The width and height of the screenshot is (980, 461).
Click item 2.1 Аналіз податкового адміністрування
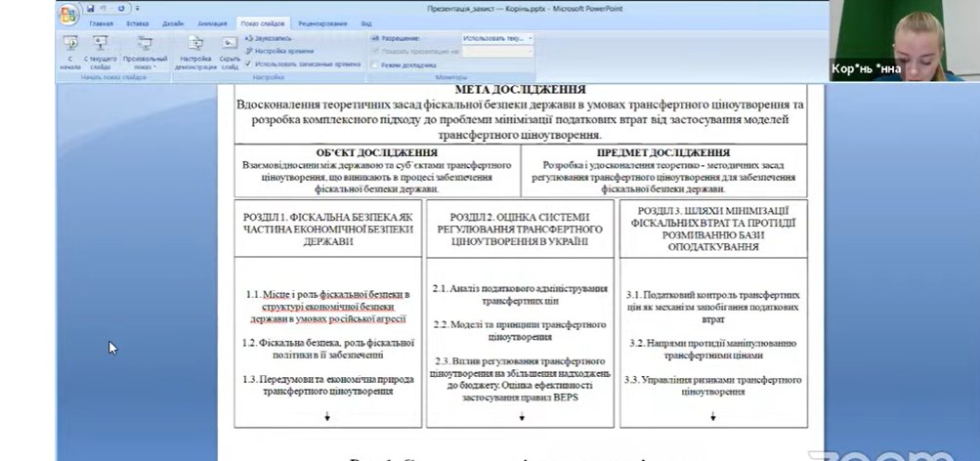[x=520, y=294]
